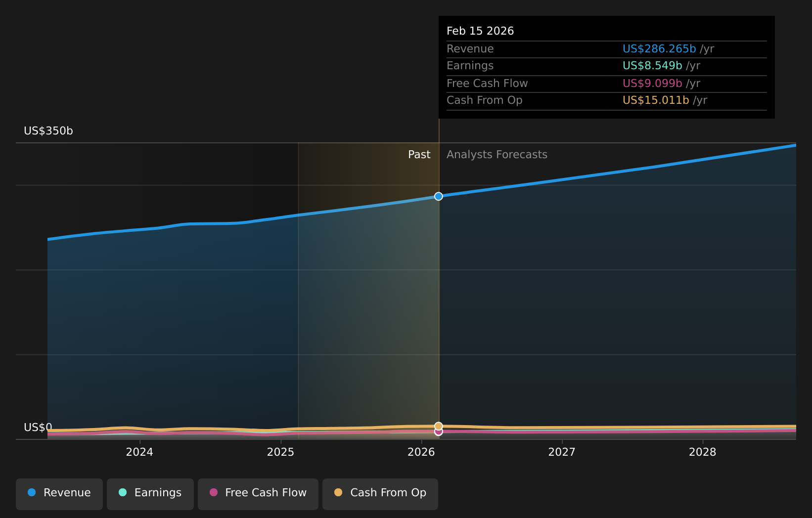Switch to the Past section of the chart

(419, 154)
